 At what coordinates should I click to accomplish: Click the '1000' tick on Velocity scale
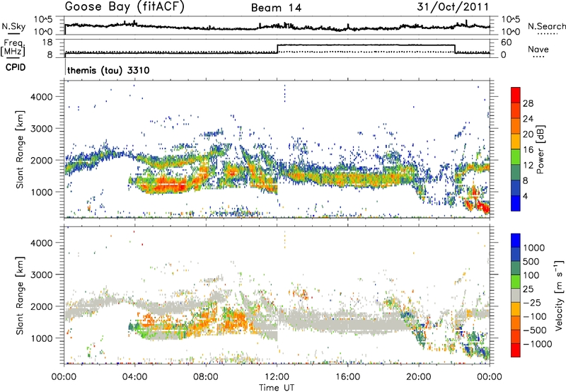pos(533,248)
